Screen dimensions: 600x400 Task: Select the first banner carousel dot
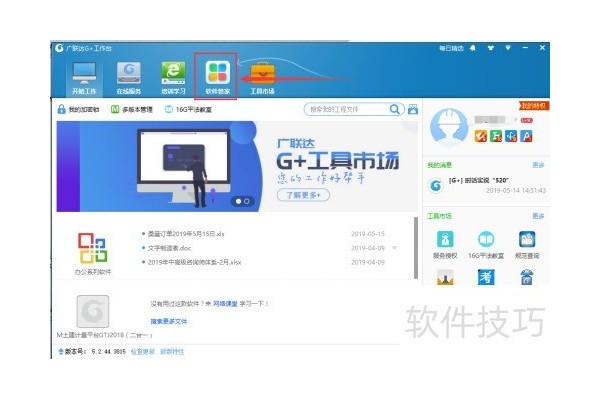coord(238,201)
